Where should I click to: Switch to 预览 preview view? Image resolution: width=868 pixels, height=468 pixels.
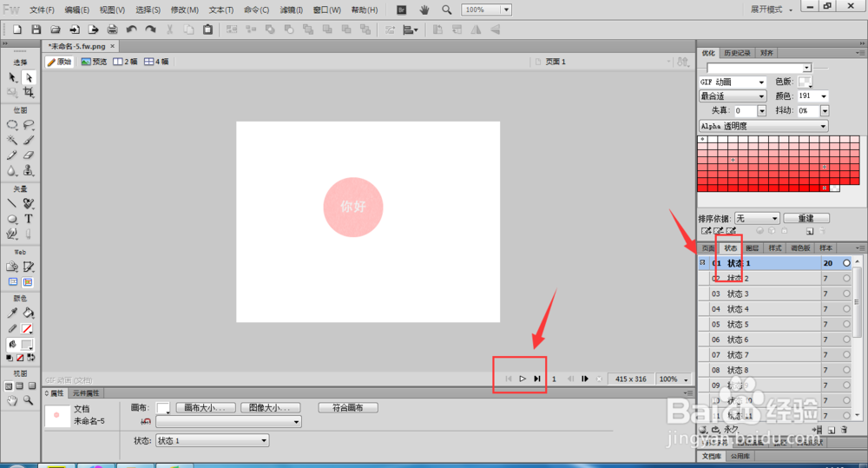click(x=94, y=62)
